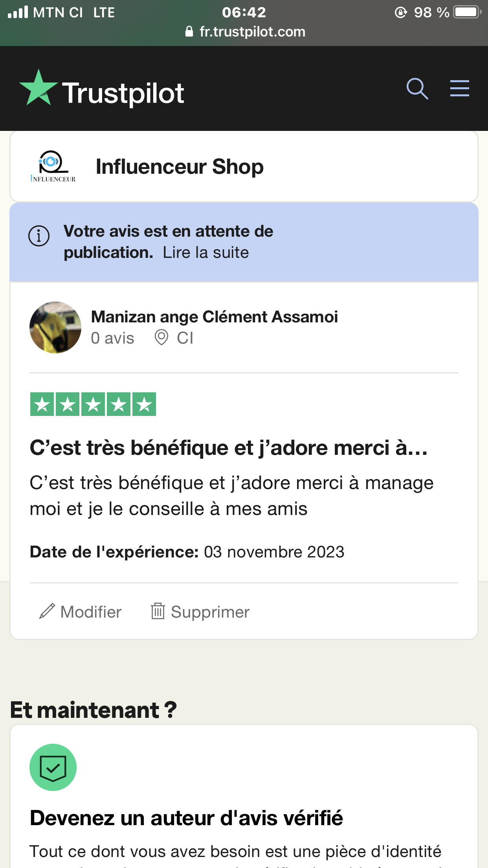The height and width of the screenshot is (868, 488).
Task: Tap the reviewer's profile avatar
Action: [55, 327]
